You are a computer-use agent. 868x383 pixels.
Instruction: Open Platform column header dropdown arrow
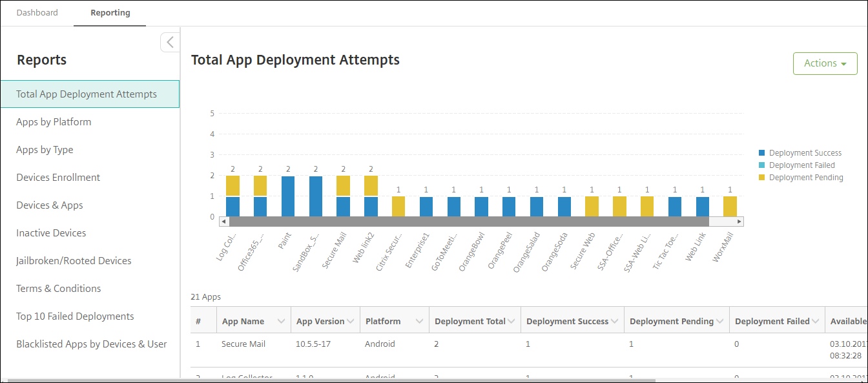tap(419, 321)
